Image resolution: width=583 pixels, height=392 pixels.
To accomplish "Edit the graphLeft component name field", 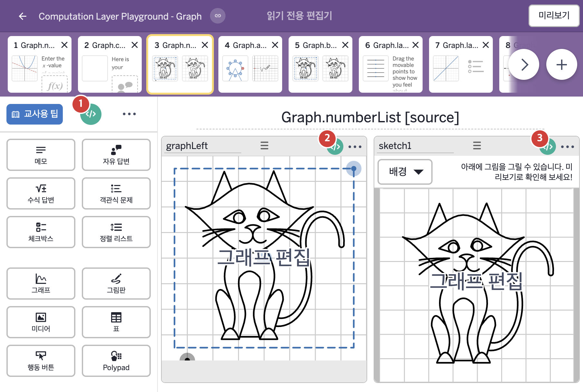I will click(x=203, y=146).
